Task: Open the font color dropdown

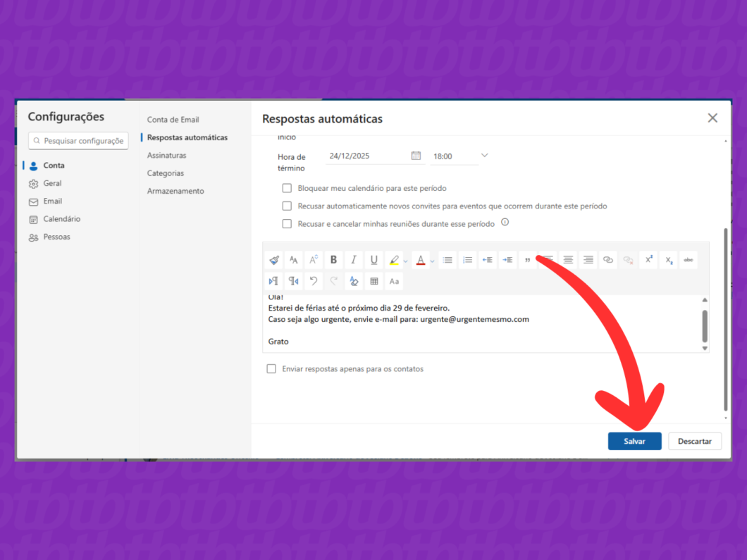Action: (x=432, y=260)
